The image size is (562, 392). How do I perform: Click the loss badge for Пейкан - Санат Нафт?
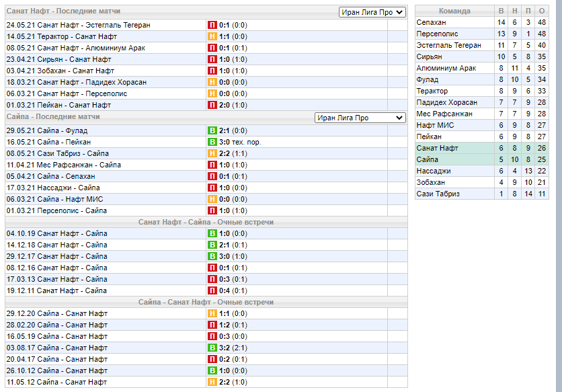pos(212,106)
